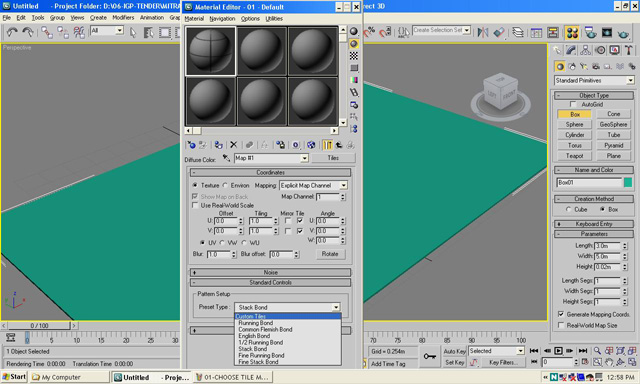The height and width of the screenshot is (384, 640).
Task: Click the key icon Set Keys button
Action: [429, 357]
